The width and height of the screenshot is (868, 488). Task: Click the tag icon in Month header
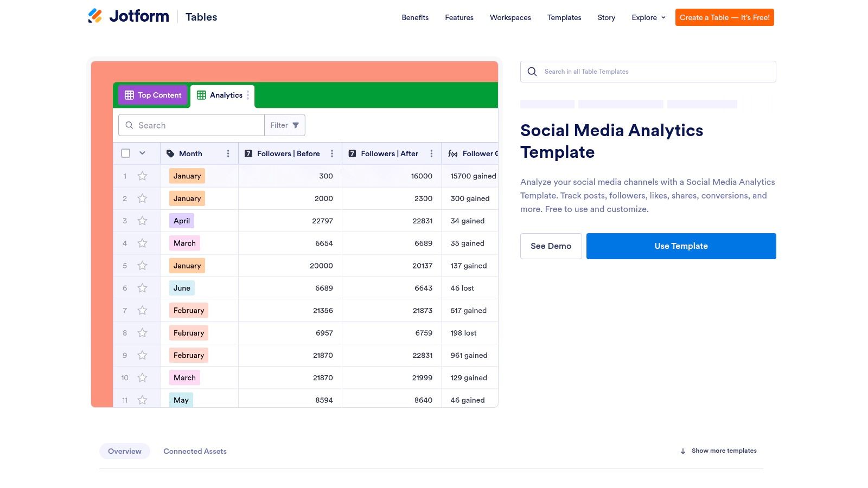[x=170, y=153]
